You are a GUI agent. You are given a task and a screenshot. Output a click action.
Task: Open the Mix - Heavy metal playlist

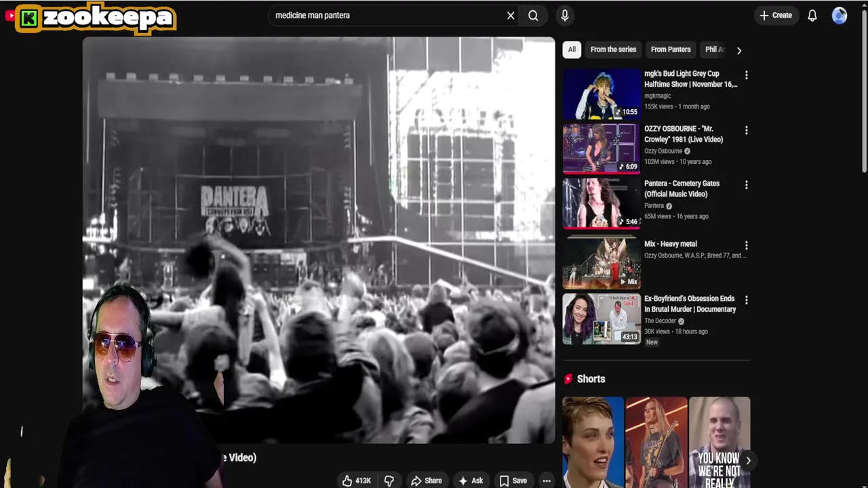click(601, 263)
